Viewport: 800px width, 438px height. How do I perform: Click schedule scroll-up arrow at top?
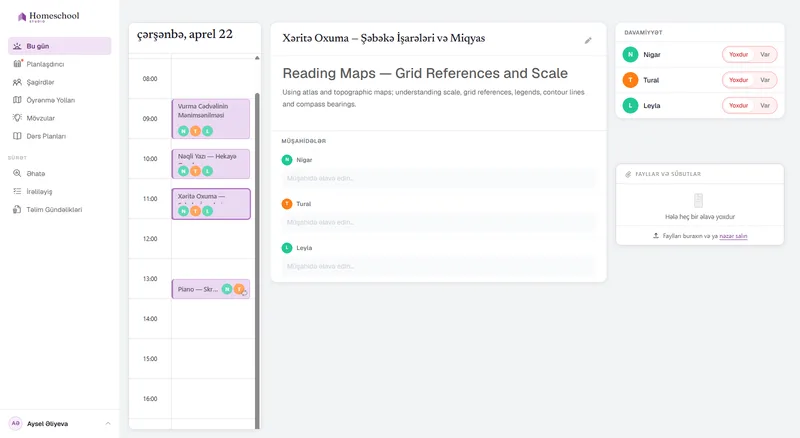(257, 58)
